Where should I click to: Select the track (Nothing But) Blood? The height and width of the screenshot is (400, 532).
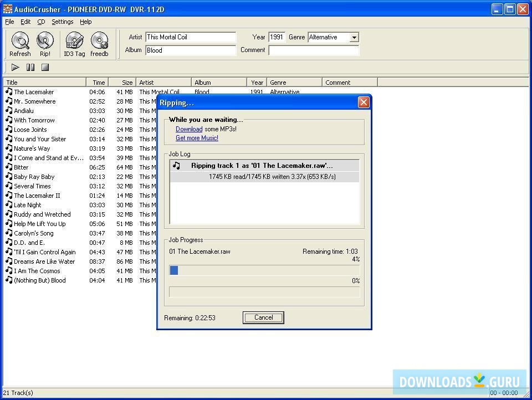(40, 280)
